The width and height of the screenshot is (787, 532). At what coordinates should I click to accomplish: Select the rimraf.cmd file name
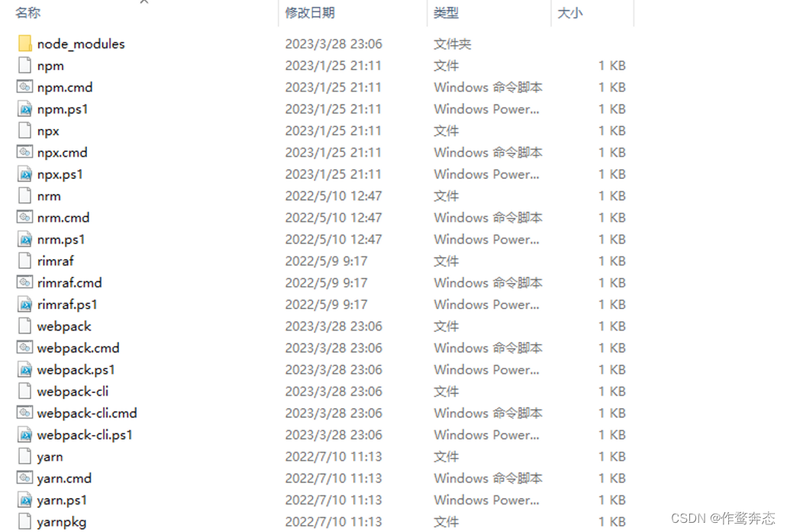(x=69, y=283)
